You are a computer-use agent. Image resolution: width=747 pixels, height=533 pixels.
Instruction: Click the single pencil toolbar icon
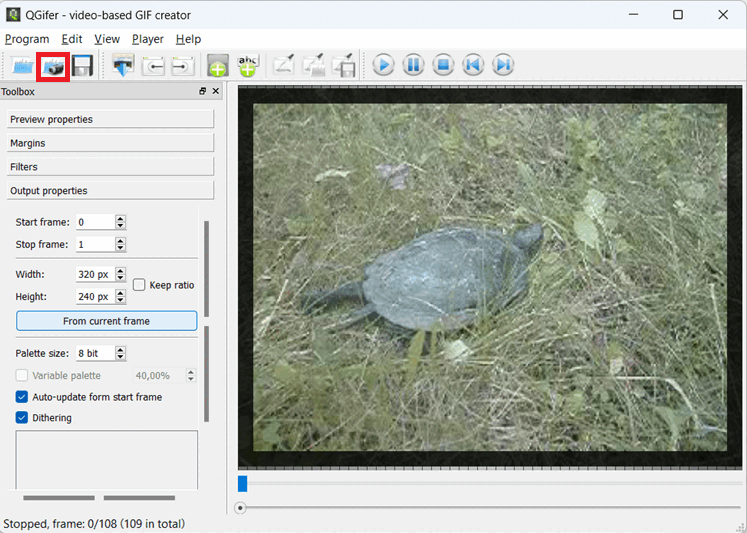click(x=283, y=64)
